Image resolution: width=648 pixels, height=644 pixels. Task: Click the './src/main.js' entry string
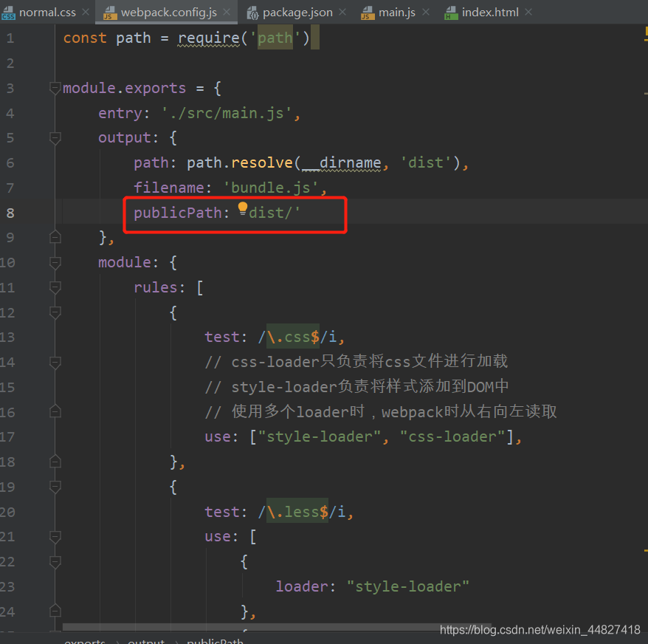tap(227, 113)
